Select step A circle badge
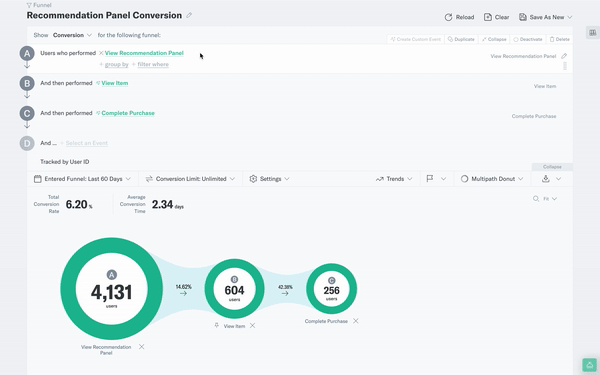600x375 pixels. point(27,54)
